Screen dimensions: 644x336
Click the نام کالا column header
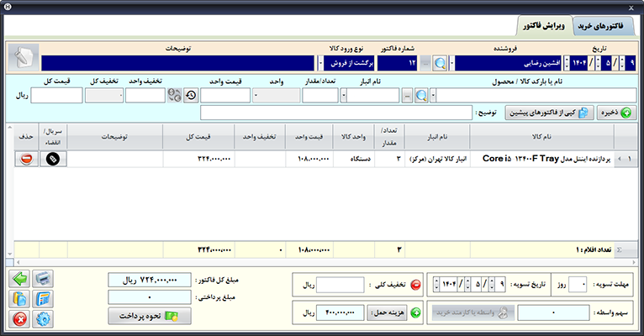[541, 137]
